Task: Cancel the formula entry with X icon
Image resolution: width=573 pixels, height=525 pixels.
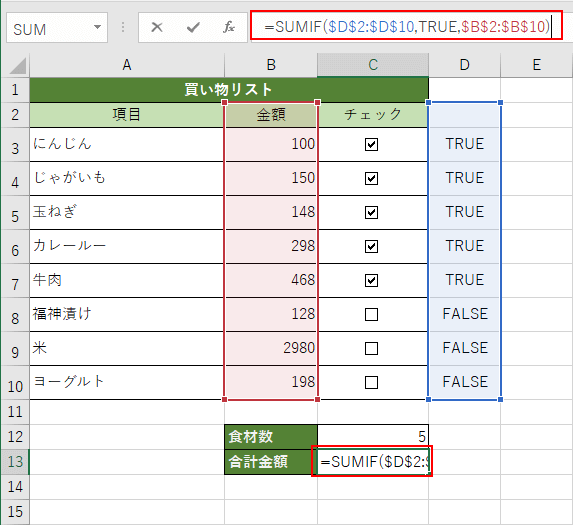Action: click(157, 27)
